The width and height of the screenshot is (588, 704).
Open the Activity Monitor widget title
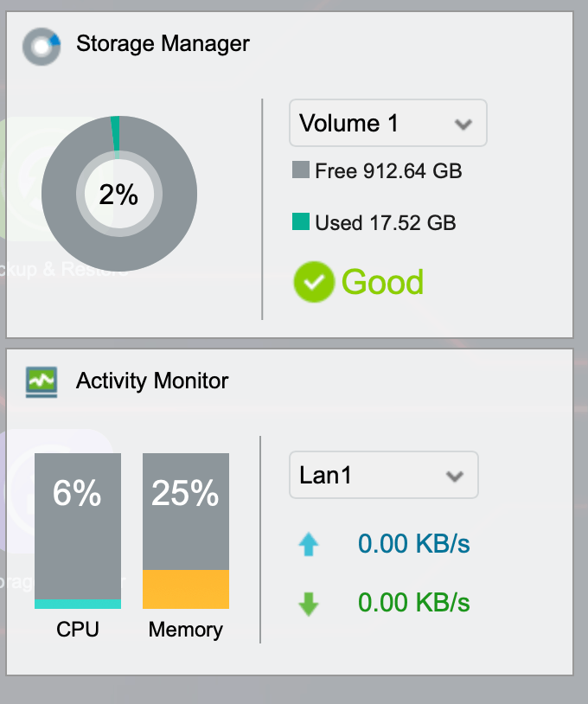[x=152, y=381]
